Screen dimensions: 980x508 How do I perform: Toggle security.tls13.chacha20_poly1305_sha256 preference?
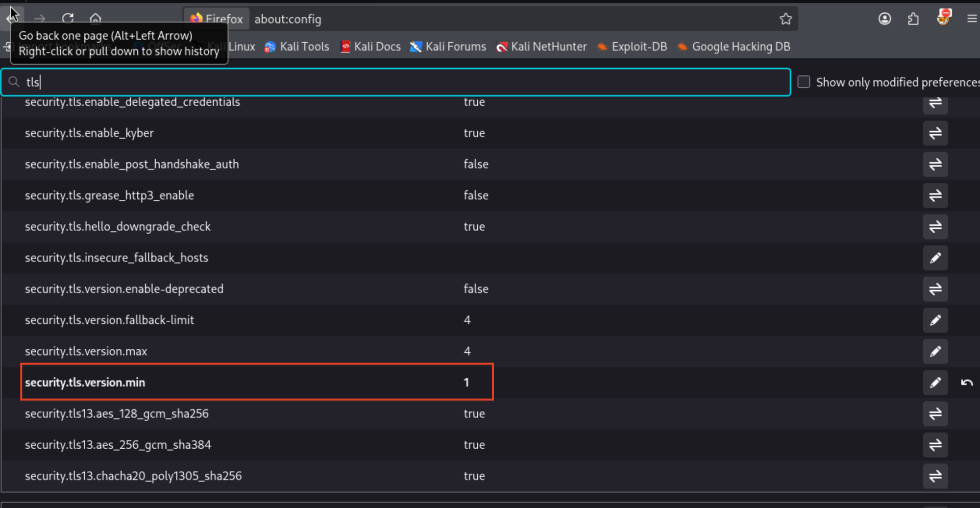[x=935, y=476]
